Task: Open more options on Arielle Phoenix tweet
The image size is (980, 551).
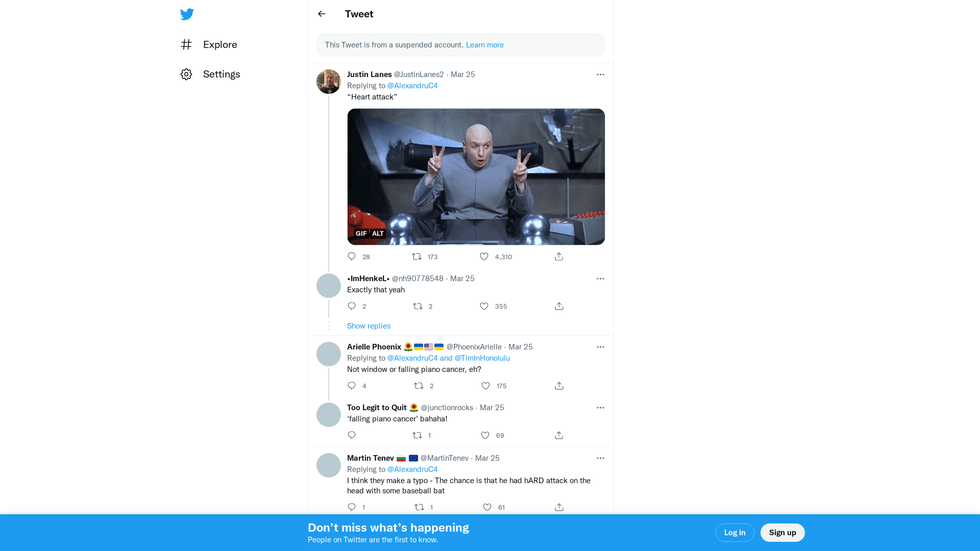Action: point(600,347)
